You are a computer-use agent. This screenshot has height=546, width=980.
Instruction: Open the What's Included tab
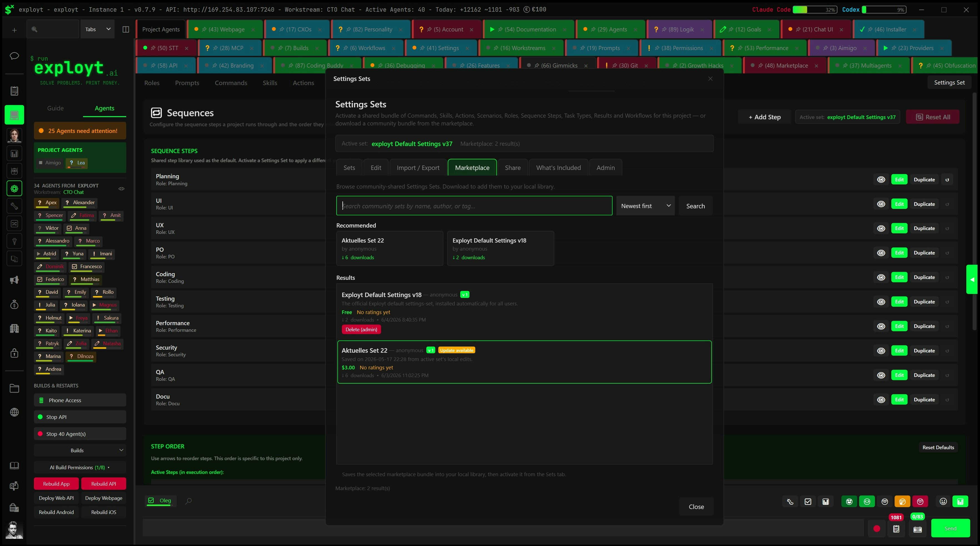coord(558,167)
